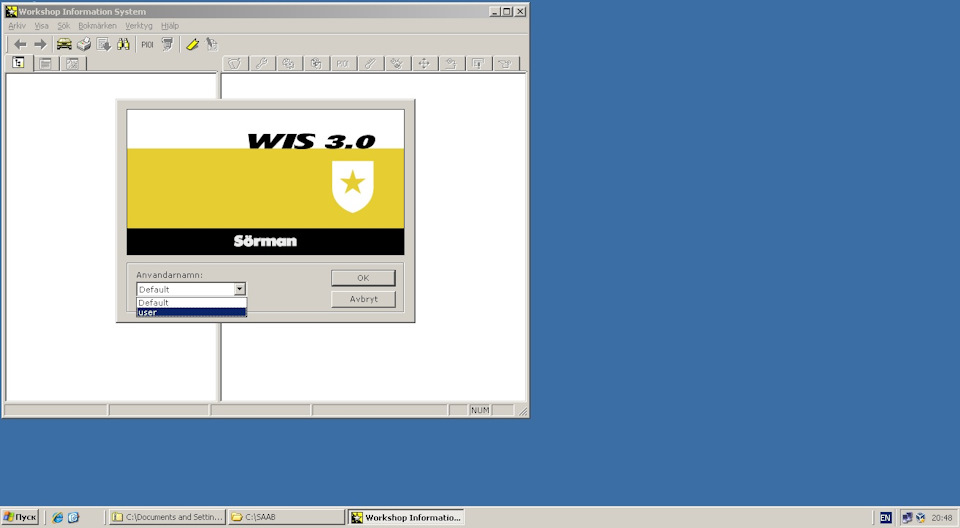Choose 'Default' in the username list
This screenshot has width=960, height=528.
[191, 303]
